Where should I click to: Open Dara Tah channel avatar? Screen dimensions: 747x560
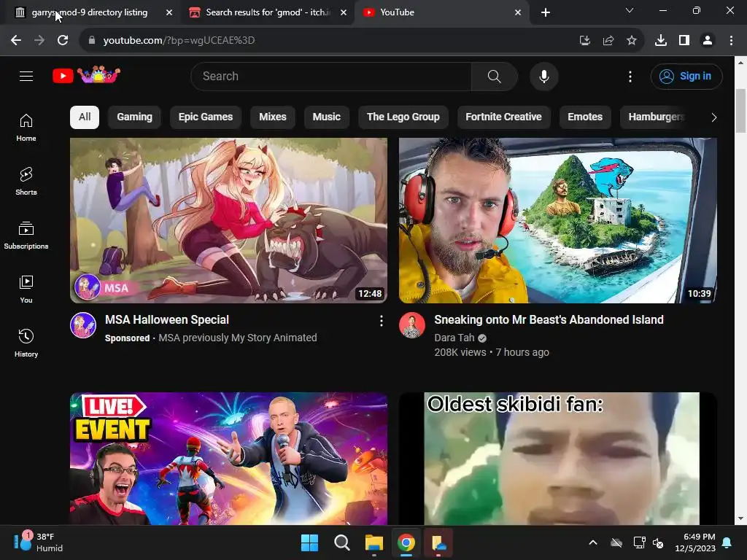coord(412,325)
